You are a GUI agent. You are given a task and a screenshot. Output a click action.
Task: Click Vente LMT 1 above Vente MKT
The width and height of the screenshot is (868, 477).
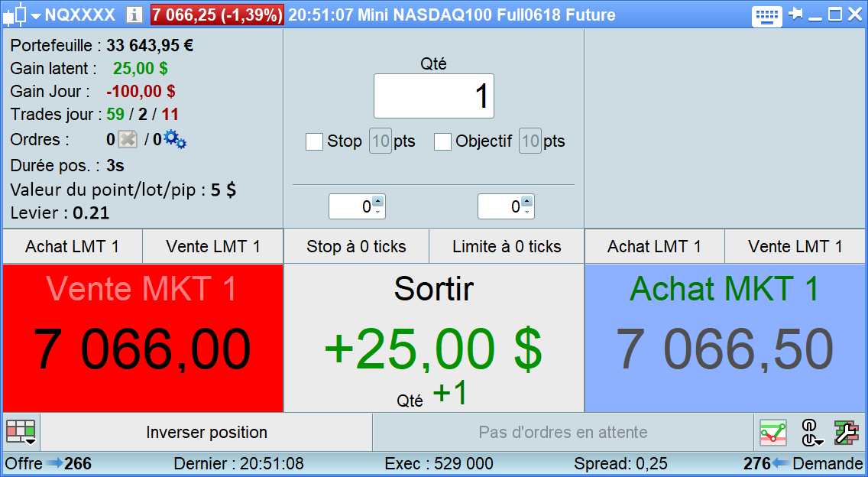(x=213, y=247)
